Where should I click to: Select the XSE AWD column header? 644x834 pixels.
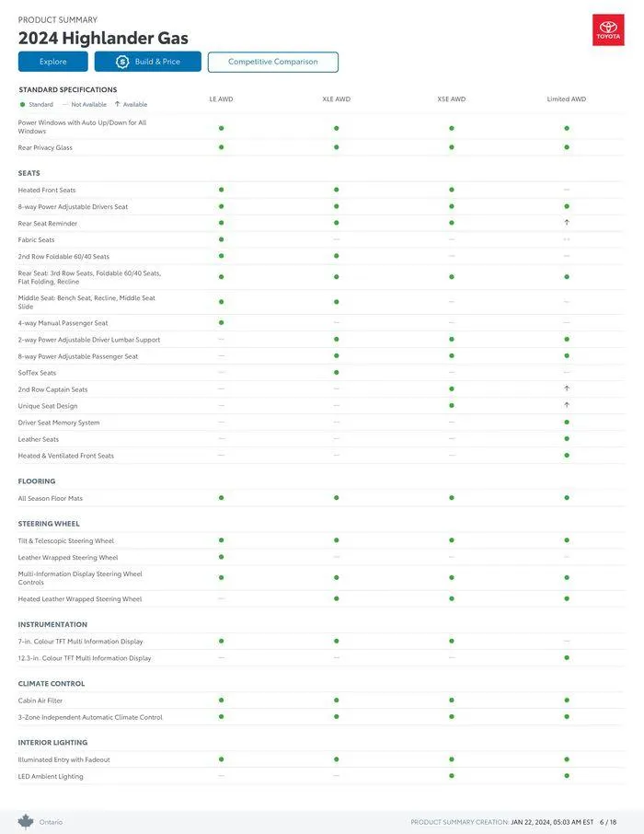[452, 99]
